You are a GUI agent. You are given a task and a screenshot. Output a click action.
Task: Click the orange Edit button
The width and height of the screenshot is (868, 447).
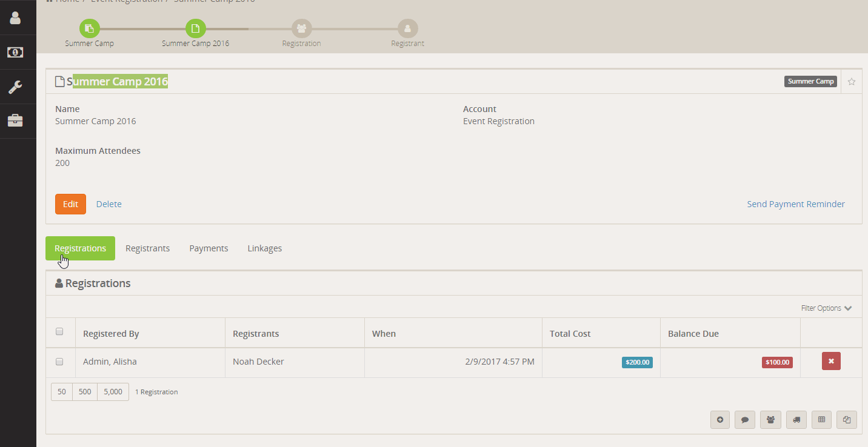tap(70, 204)
